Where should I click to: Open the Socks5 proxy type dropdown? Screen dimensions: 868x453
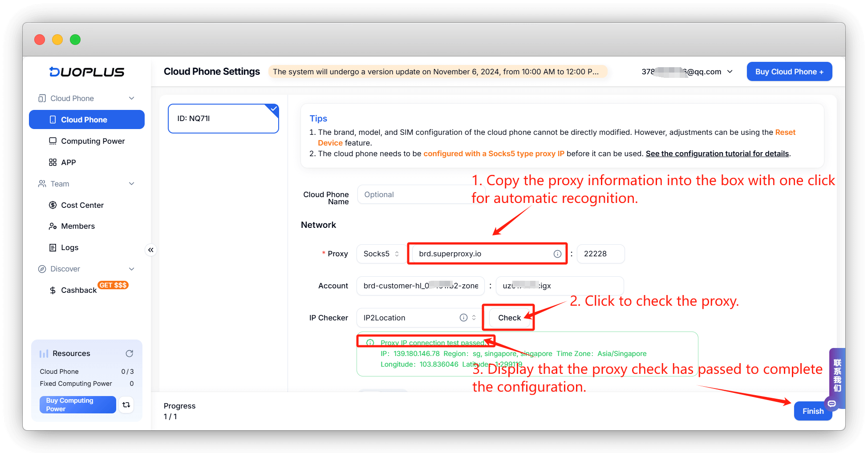[x=381, y=254]
